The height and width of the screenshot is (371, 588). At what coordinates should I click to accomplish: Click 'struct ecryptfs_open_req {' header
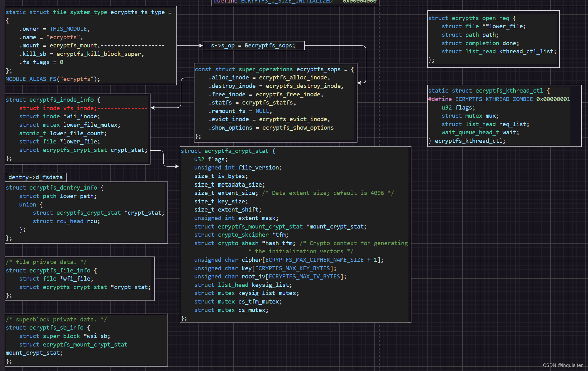(x=472, y=18)
